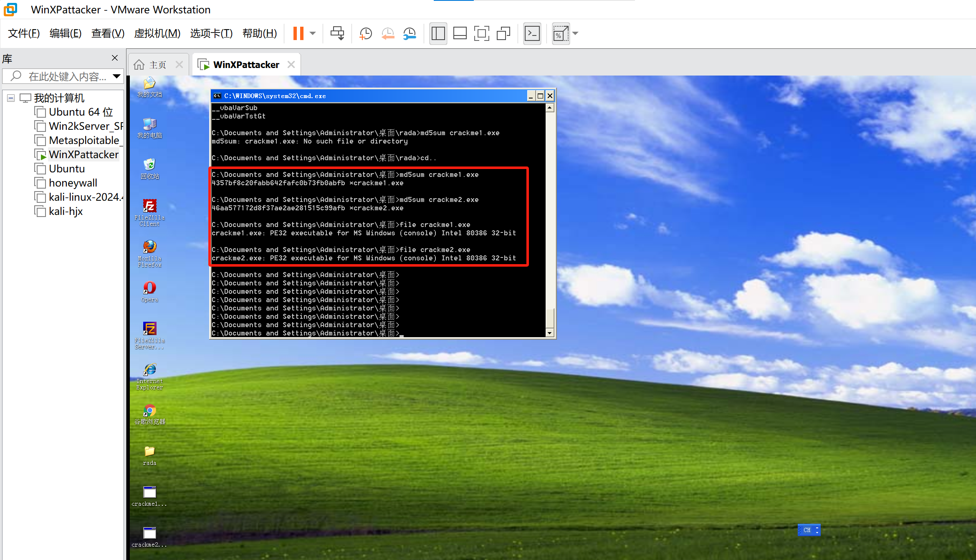Open the power options dropdown arrow
Screen dimensions: 976x560
pos(313,33)
